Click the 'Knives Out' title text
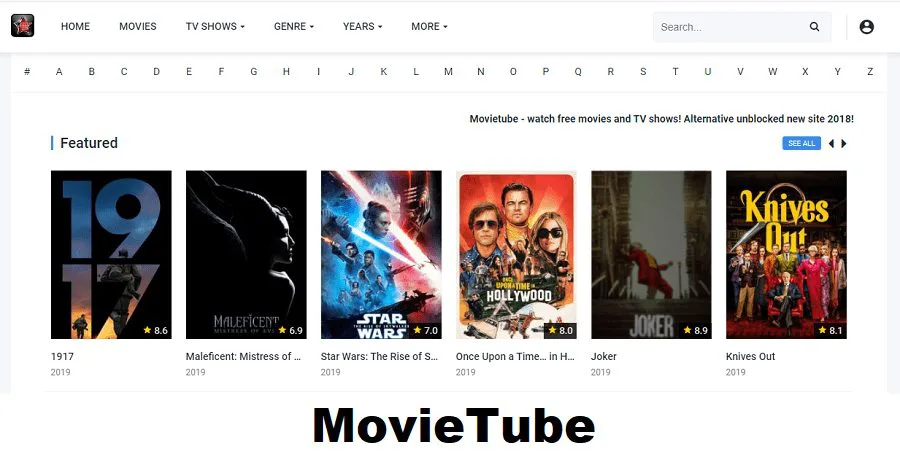The width and height of the screenshot is (900, 458). tap(750, 356)
